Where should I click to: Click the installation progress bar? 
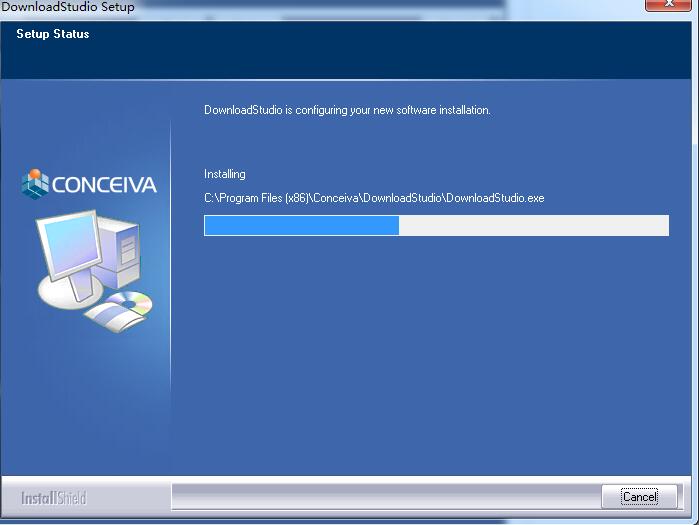click(x=436, y=225)
